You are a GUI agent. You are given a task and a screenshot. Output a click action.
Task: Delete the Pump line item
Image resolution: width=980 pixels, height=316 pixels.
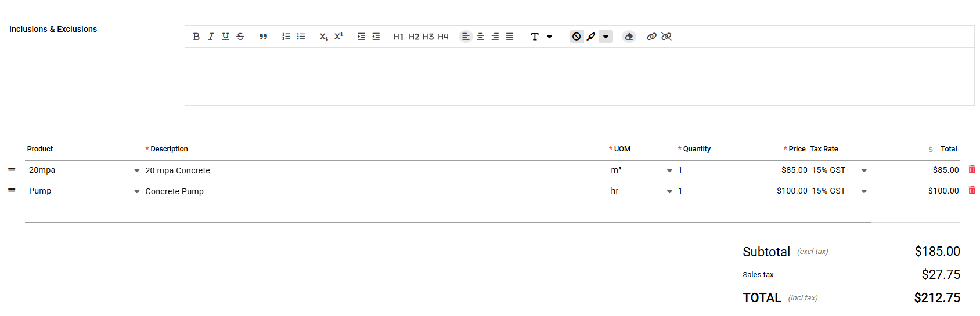(972, 190)
